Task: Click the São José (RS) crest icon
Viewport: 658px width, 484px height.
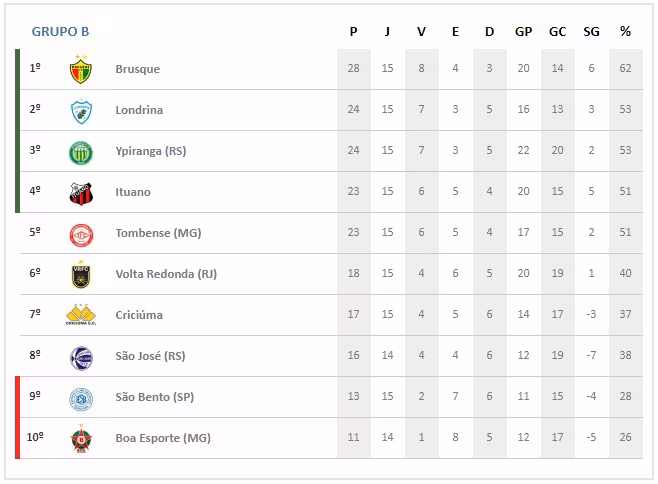Action: click(80, 357)
